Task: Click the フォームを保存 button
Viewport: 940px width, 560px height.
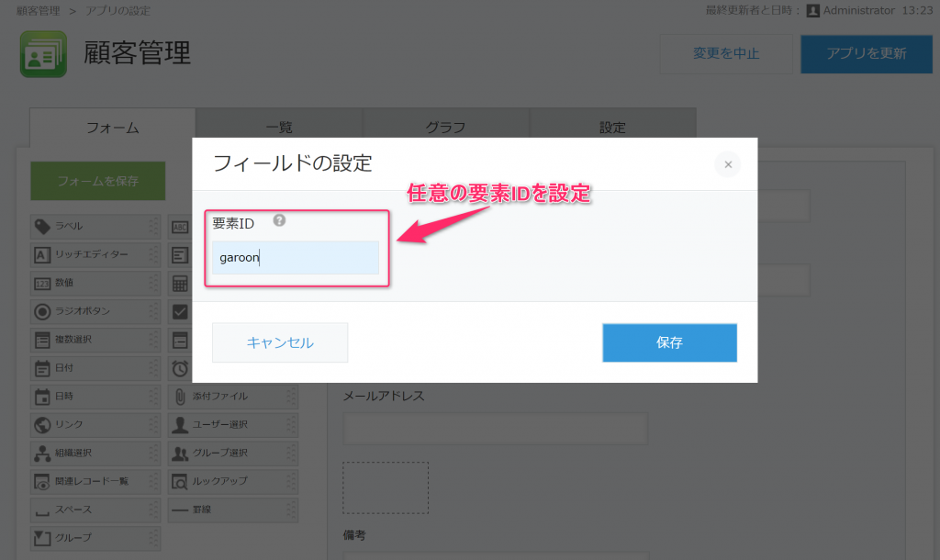Action: tap(97, 181)
